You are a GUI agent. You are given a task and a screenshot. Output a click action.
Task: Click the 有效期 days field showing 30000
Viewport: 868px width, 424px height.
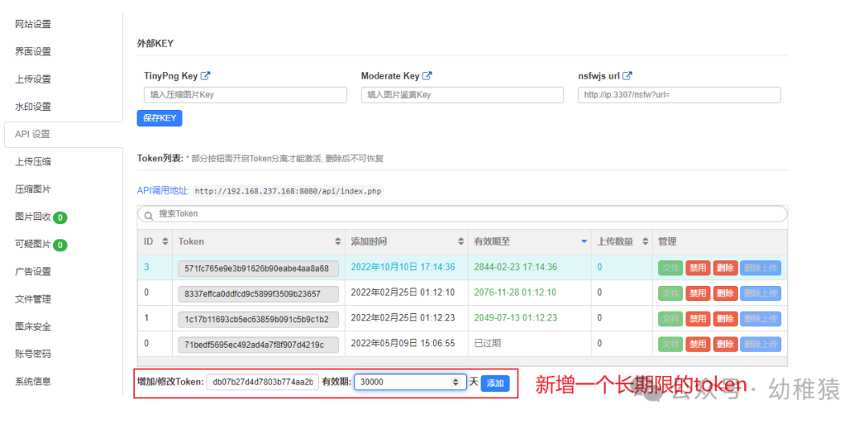tap(410, 382)
